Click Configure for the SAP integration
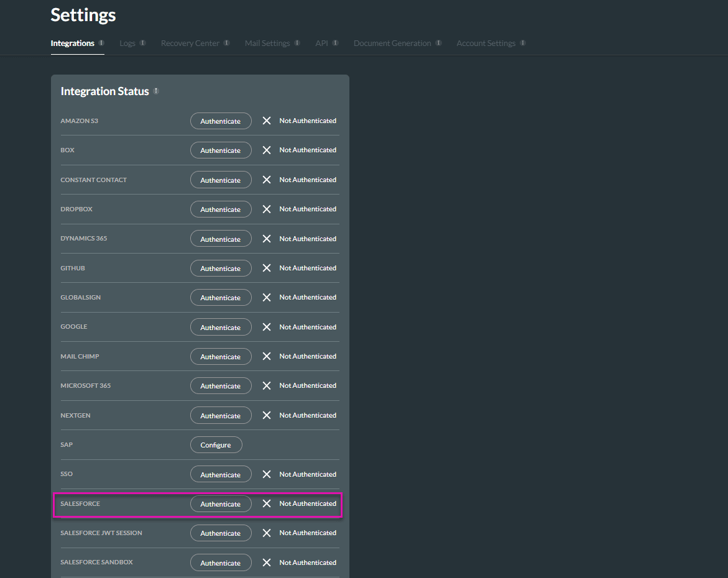Image resolution: width=728 pixels, height=578 pixels. [216, 444]
